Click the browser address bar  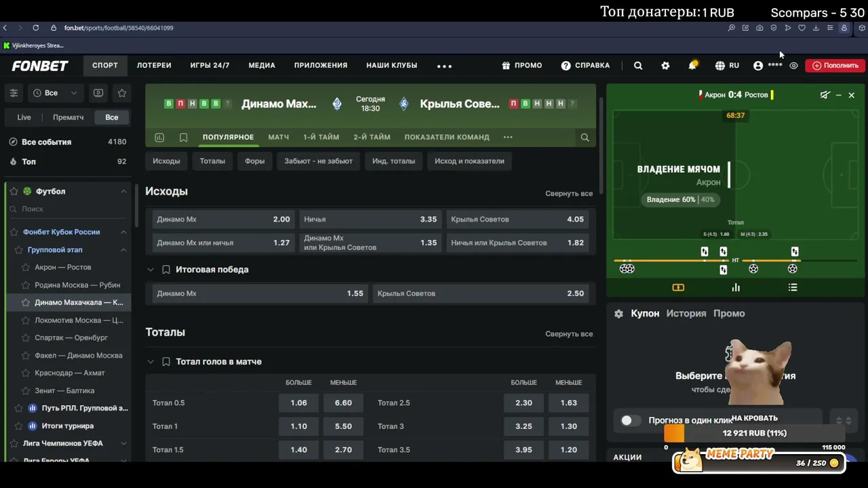click(119, 28)
